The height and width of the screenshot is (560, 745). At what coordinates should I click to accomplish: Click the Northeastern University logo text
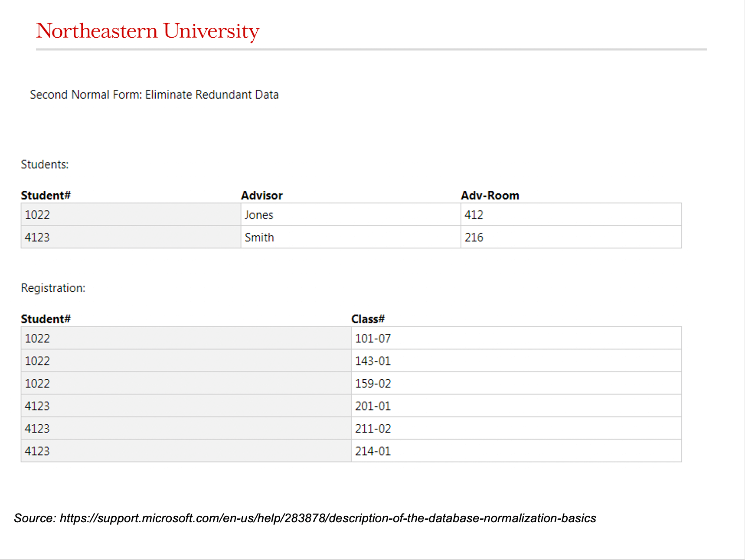point(147,31)
